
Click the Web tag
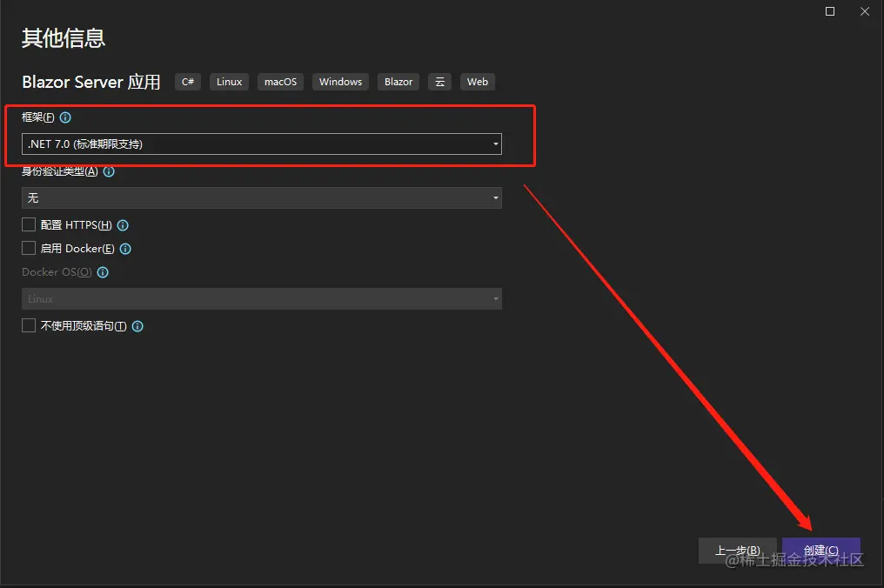point(478,82)
